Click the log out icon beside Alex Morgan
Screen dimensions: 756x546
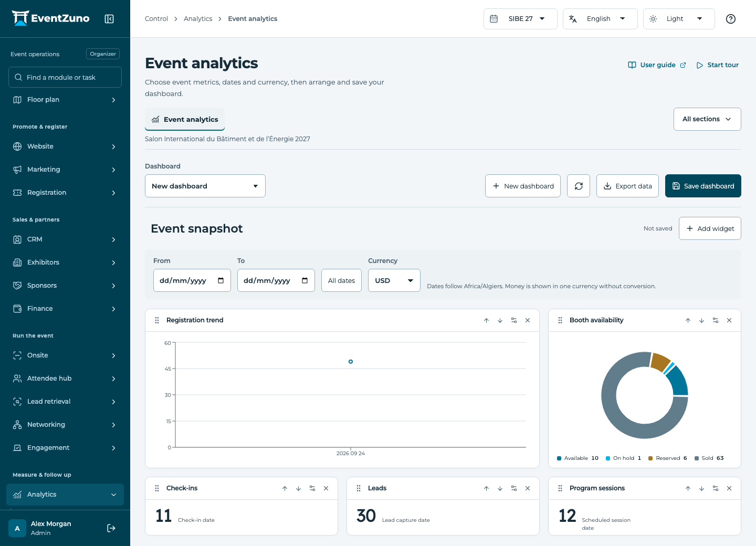click(111, 528)
